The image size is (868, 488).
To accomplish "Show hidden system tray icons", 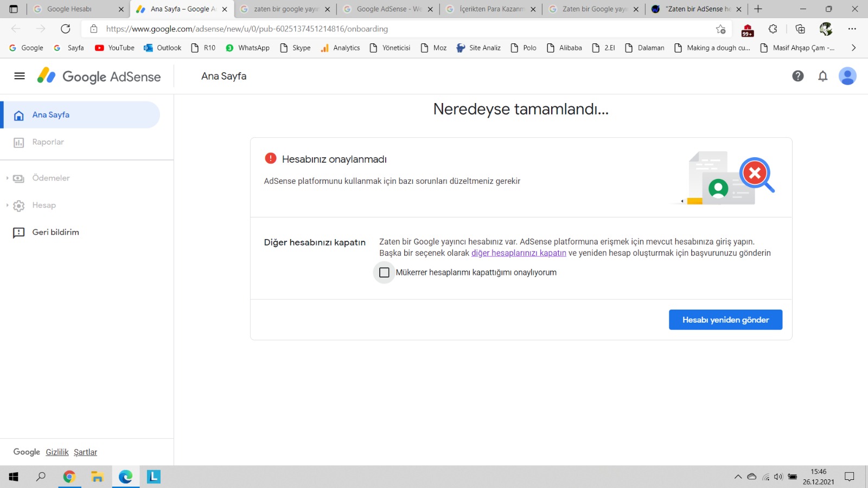I will (738, 477).
